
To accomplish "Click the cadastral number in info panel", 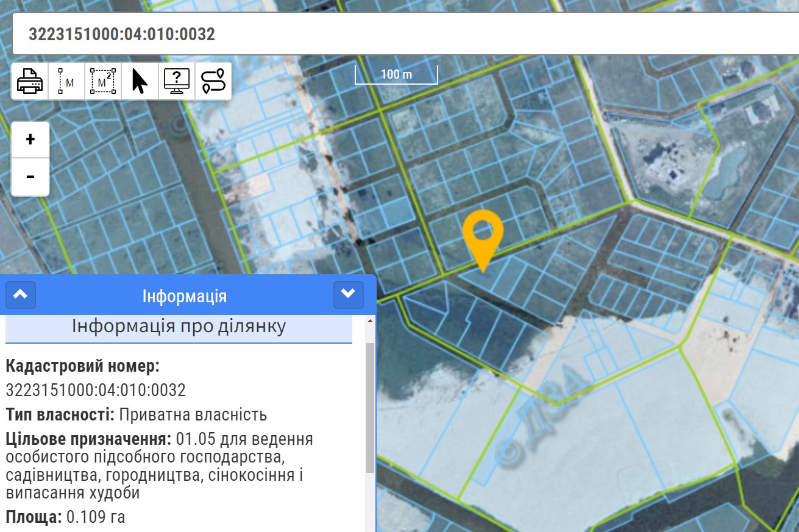I will (x=96, y=390).
